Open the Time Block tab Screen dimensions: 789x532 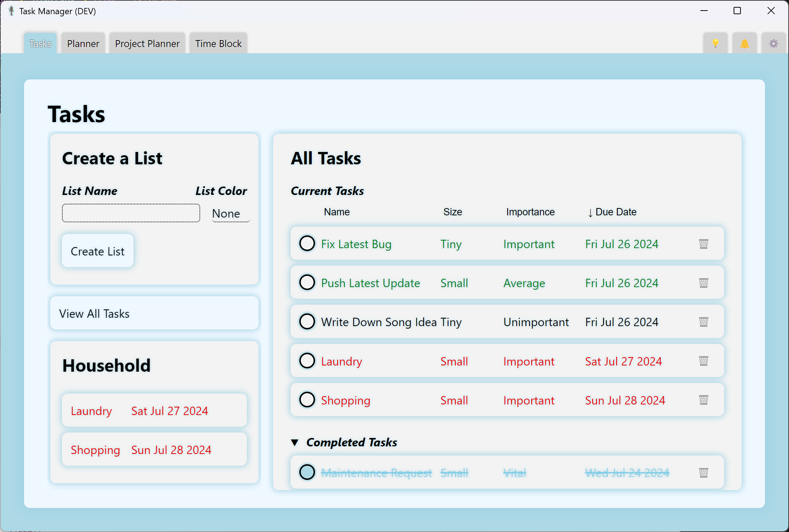[218, 44]
